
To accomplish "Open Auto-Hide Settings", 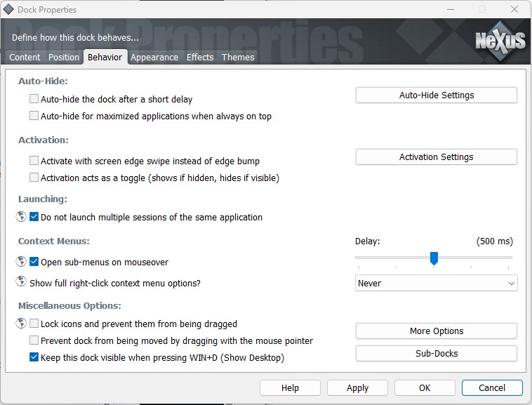I will [x=436, y=95].
